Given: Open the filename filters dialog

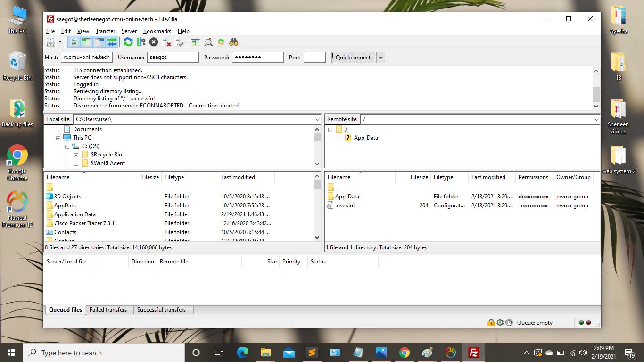Looking at the screenshot, I should [x=195, y=42].
